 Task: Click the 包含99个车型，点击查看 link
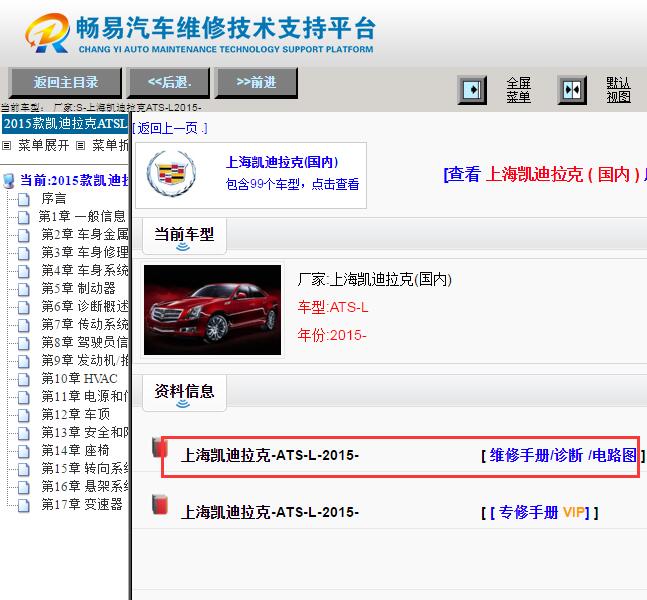(x=292, y=184)
